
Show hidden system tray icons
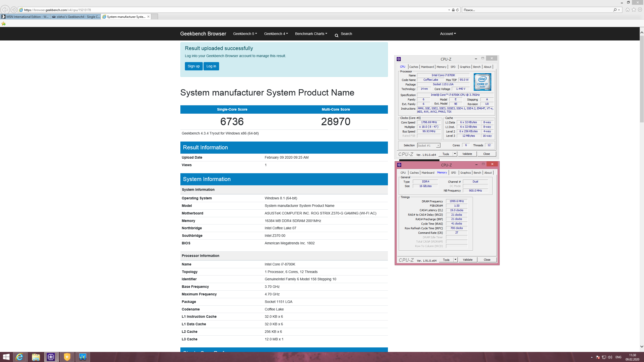[x=592, y=357]
